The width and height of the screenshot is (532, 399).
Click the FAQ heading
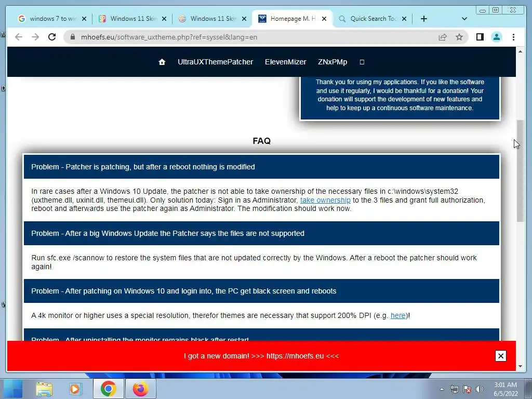coord(262,141)
